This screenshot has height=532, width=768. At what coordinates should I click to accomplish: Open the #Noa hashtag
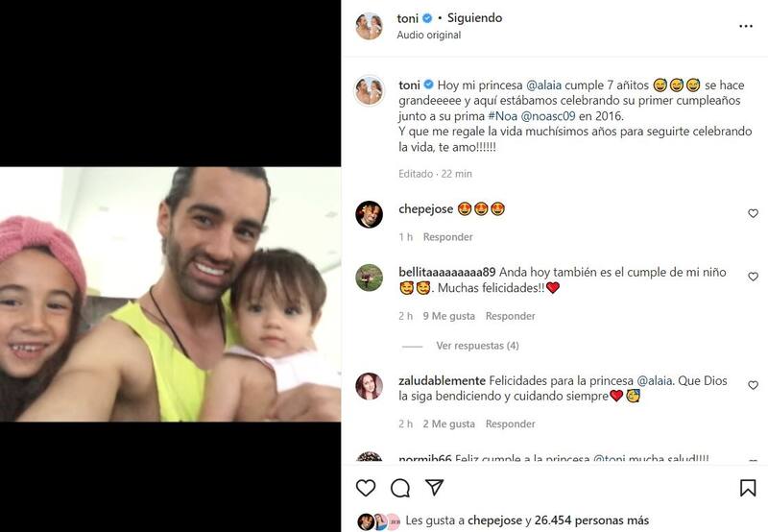click(502, 116)
